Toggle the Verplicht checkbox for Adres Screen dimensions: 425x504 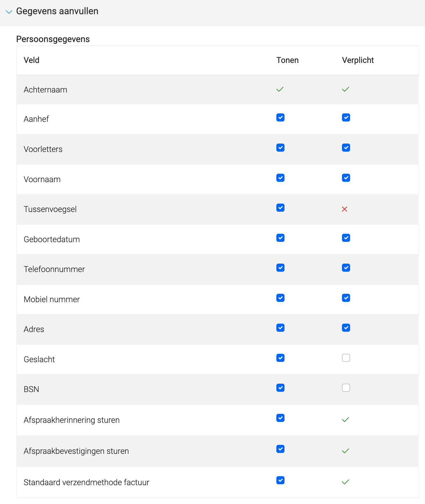click(346, 328)
